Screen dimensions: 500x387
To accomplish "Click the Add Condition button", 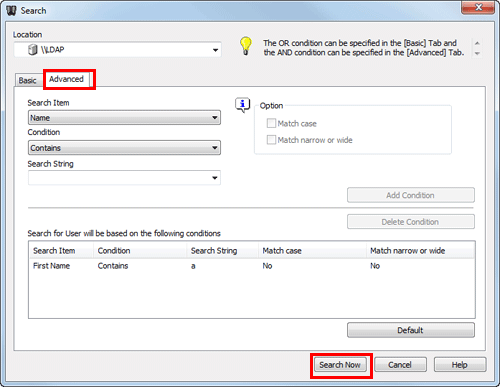I will click(x=411, y=195).
